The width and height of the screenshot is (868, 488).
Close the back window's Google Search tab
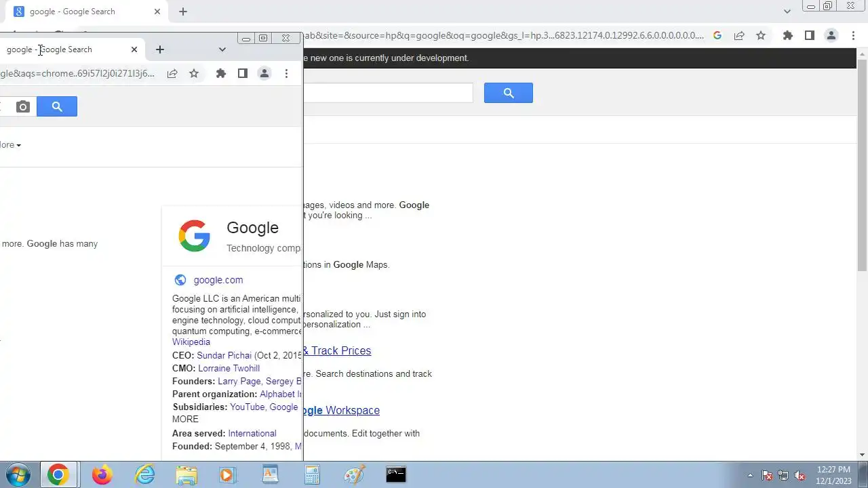point(157,12)
